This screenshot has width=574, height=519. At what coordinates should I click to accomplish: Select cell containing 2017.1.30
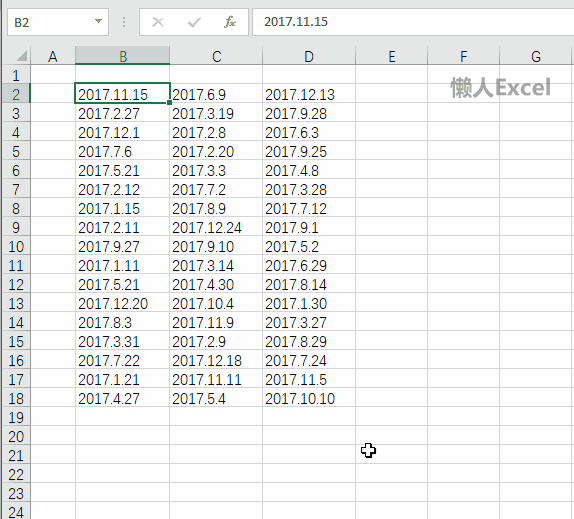coord(309,303)
